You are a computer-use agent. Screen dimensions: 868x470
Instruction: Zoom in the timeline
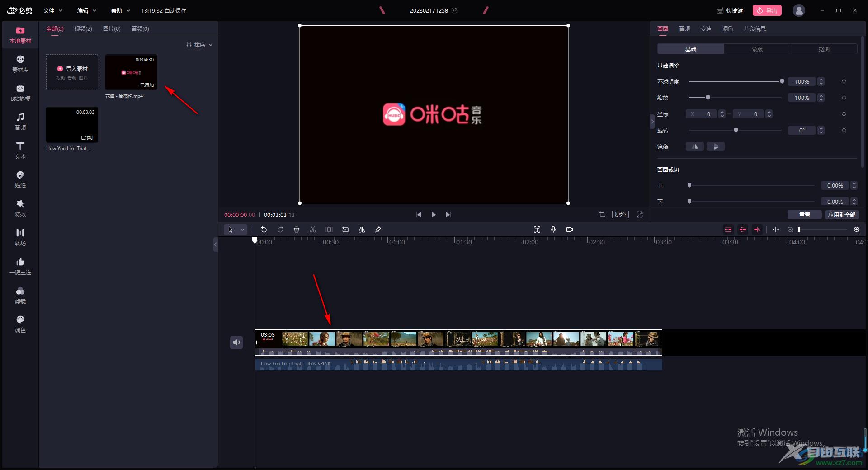coord(857,230)
